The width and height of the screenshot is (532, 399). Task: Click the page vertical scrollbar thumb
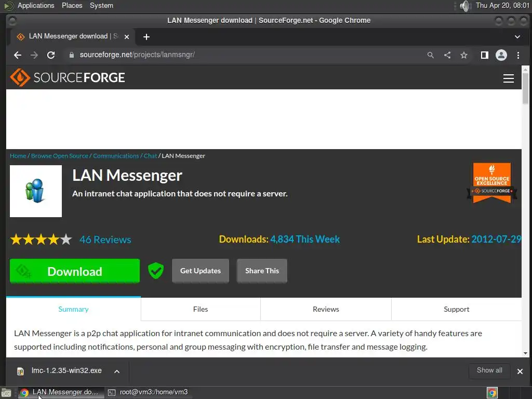point(525,88)
